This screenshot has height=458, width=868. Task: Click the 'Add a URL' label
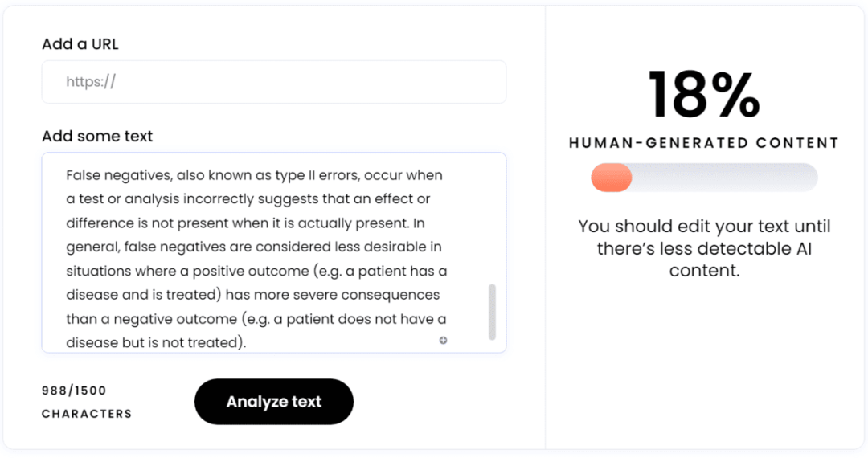coord(80,44)
